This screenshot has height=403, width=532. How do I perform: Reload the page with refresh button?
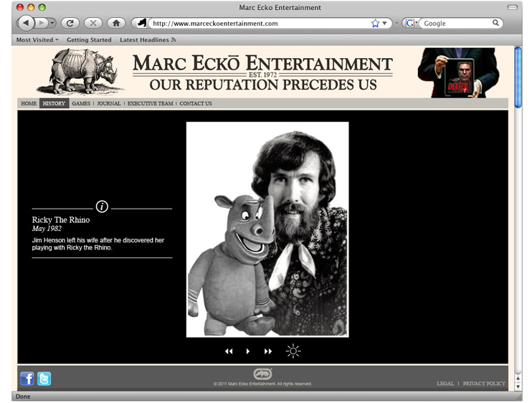click(x=70, y=23)
